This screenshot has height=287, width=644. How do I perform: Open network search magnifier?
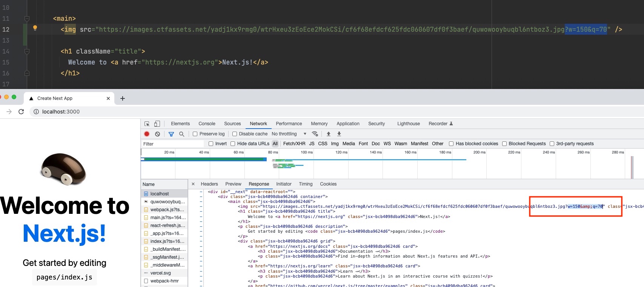coord(181,134)
